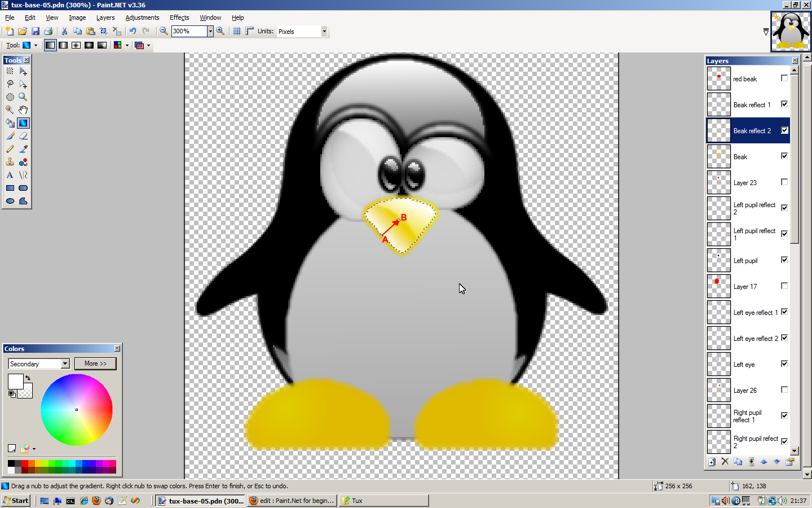Open the Adjustments menu
Viewport: 812px width, 508px height.
click(x=142, y=17)
